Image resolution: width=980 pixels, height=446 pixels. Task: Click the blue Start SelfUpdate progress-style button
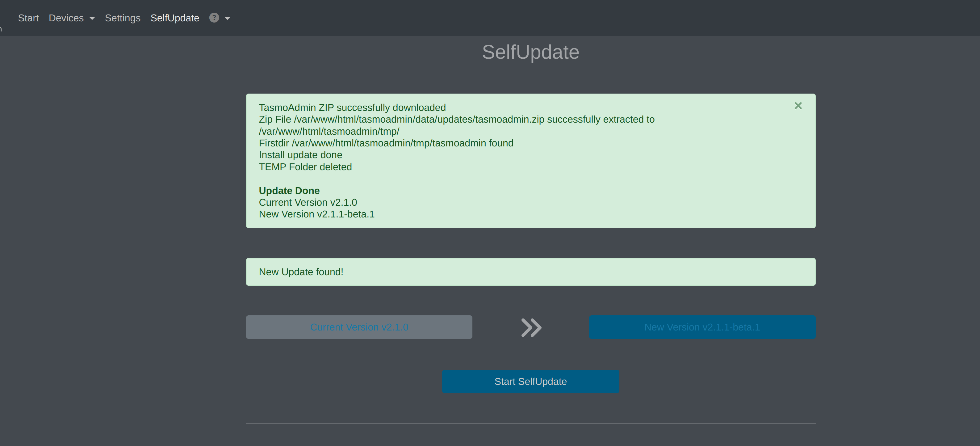pyautogui.click(x=531, y=381)
